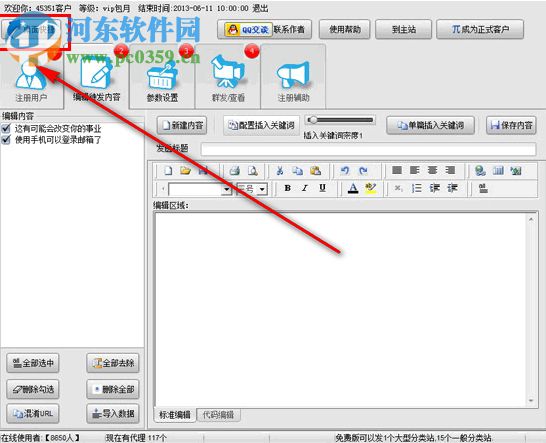Decrease indent of paragraph
546x443 pixels.
coord(435,188)
